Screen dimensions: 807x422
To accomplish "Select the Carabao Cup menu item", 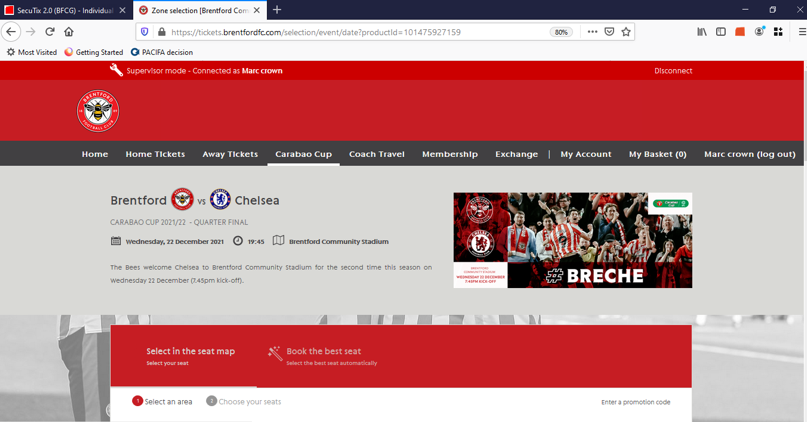I will 303,154.
